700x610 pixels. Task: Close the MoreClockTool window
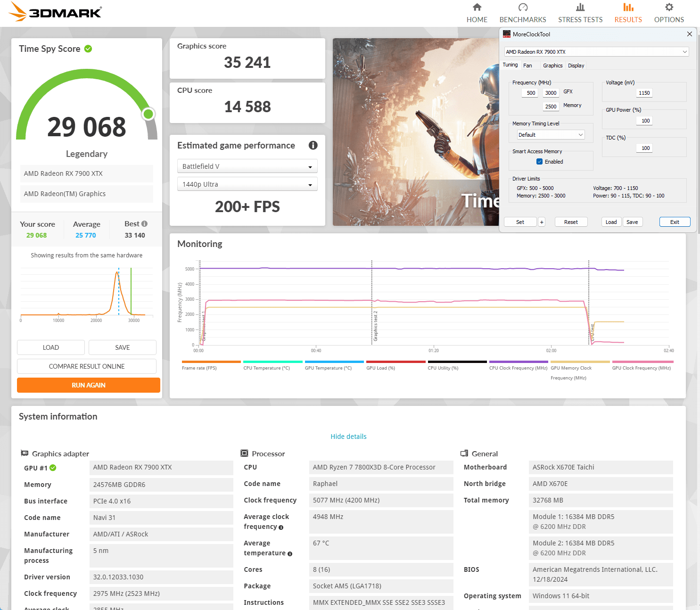point(690,34)
